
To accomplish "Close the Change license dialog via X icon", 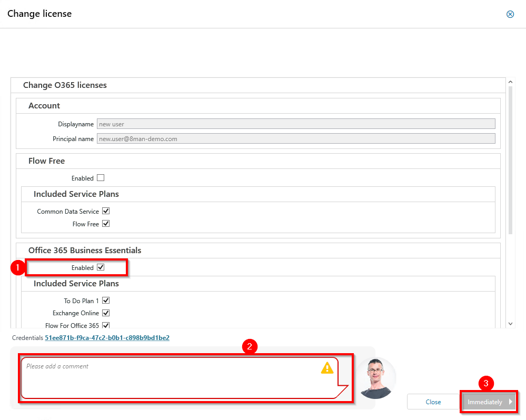I will pos(510,14).
